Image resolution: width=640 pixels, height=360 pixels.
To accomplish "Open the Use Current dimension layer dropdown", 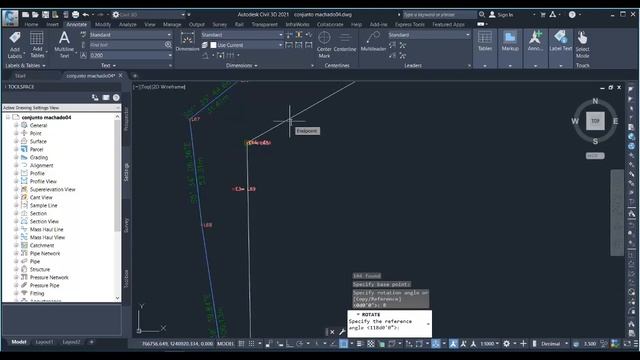I will pos(246,45).
